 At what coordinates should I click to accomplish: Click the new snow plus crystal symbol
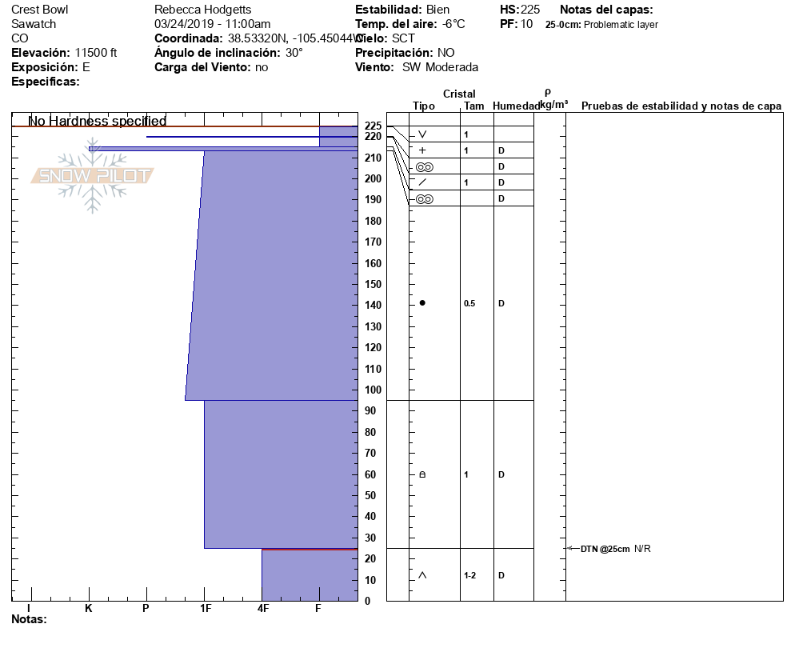point(422,150)
